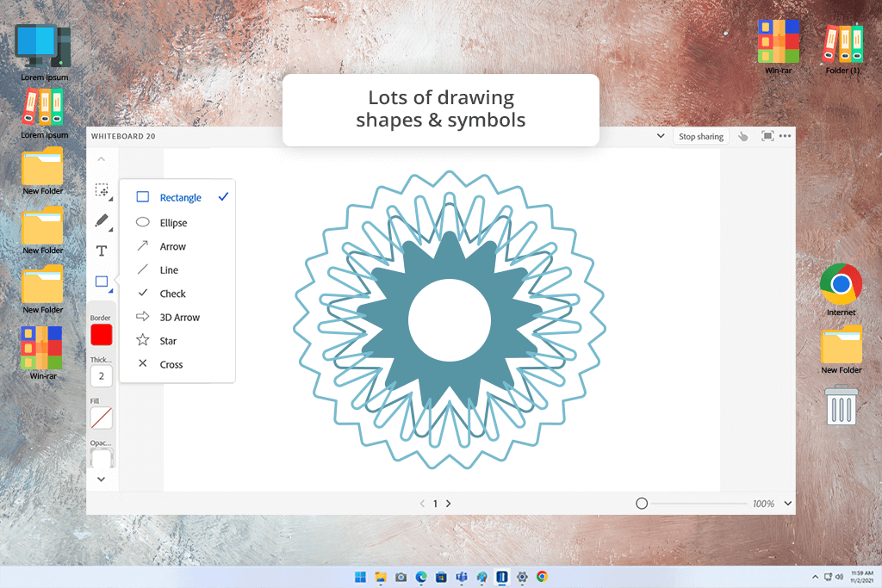Select New Folder icon below Internet
The image size is (882, 588).
(x=842, y=349)
